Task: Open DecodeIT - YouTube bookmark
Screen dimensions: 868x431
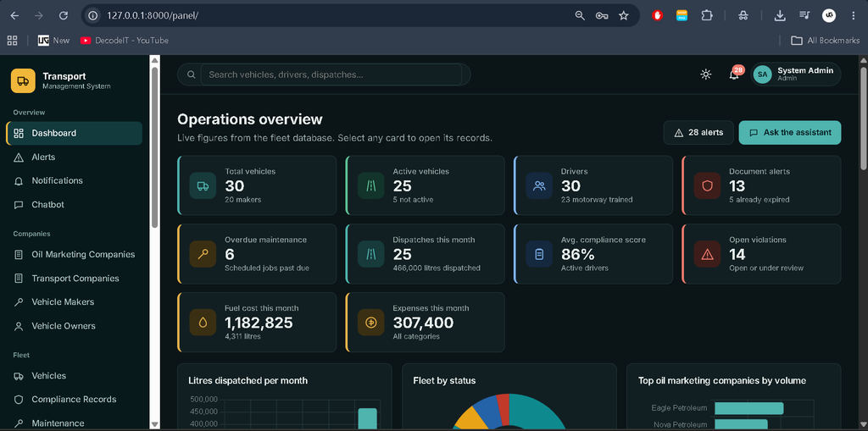Action: click(x=124, y=41)
